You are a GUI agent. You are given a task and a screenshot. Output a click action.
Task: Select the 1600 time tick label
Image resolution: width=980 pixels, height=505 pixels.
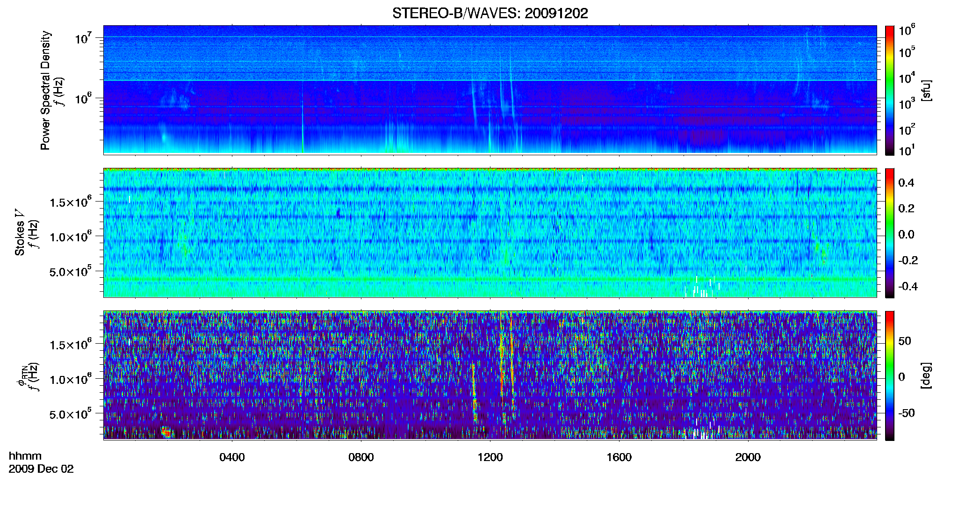click(x=619, y=457)
